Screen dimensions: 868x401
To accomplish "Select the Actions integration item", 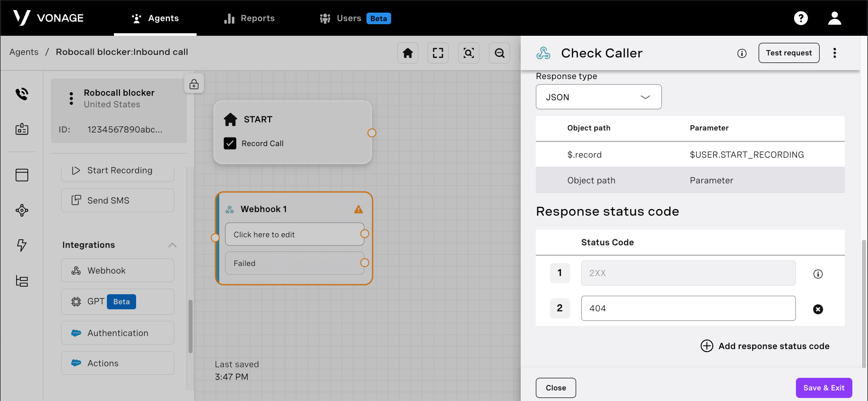I will 118,363.
